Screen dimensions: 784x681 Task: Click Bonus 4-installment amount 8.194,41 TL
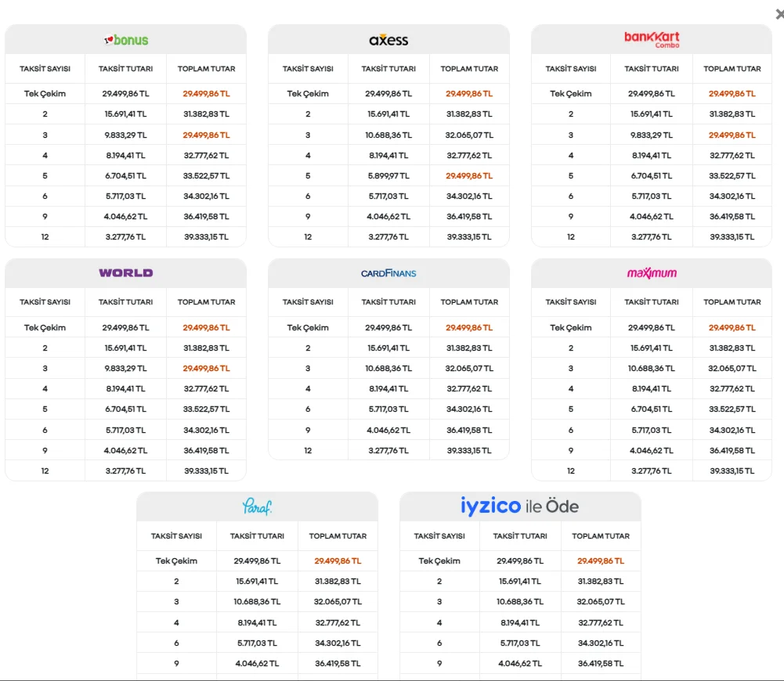pos(125,156)
